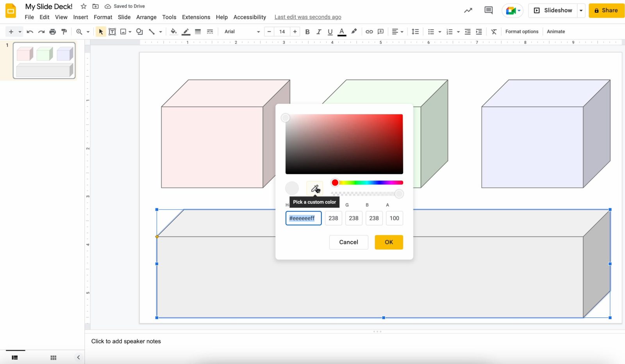Click the eyedropper tool in color picker
Screen dimensions: 625x364
(314, 189)
